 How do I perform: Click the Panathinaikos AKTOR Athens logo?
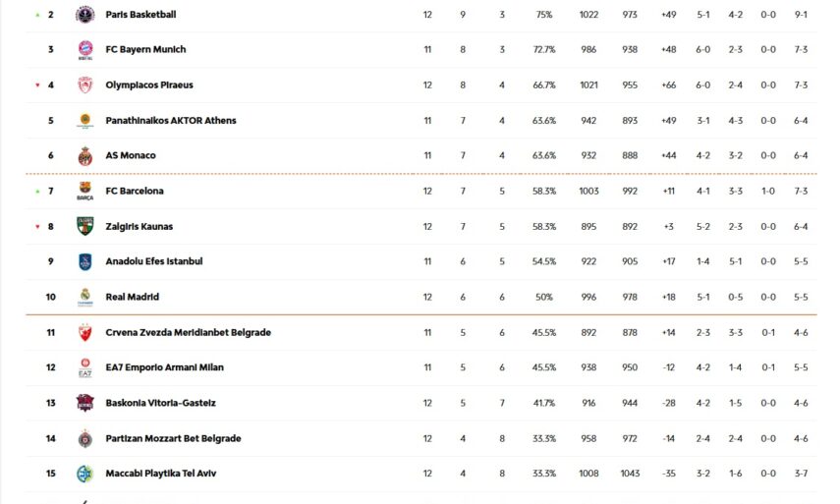click(x=84, y=121)
